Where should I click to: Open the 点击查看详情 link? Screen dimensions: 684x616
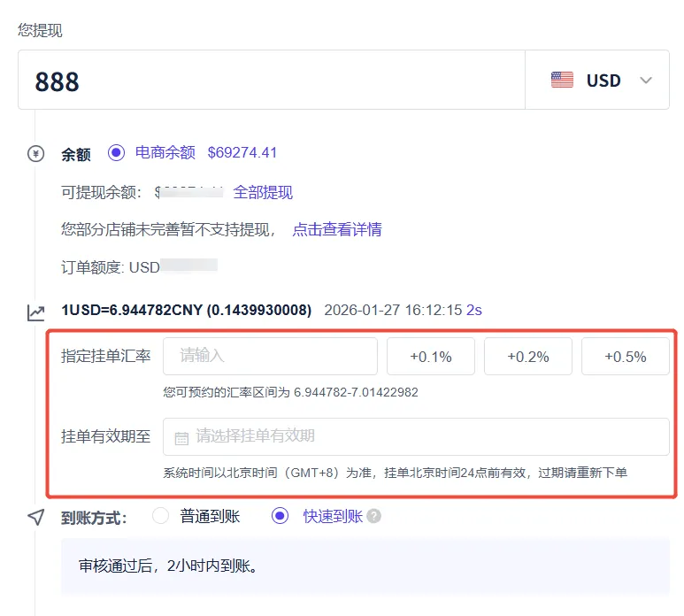pyautogui.click(x=337, y=229)
